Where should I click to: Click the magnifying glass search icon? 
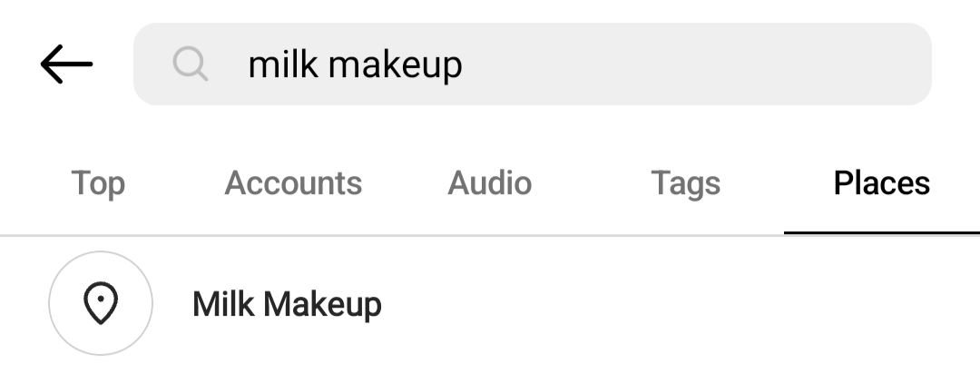point(191,64)
